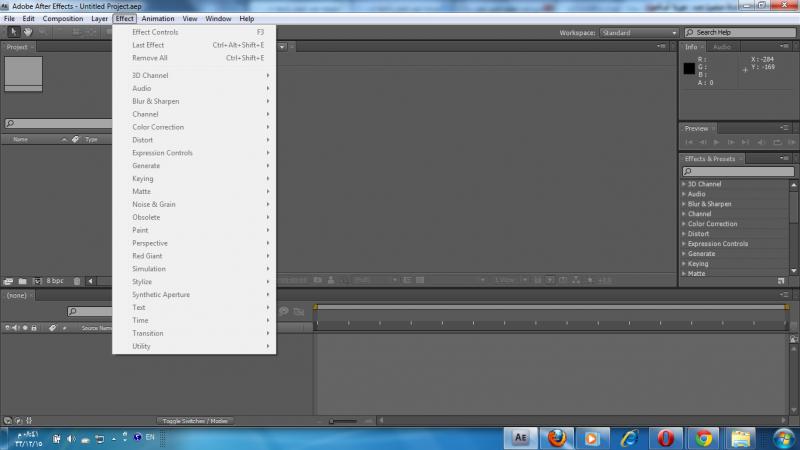Expand 3D Channel in Effects & Presets
The height and width of the screenshot is (450, 800).
point(684,184)
